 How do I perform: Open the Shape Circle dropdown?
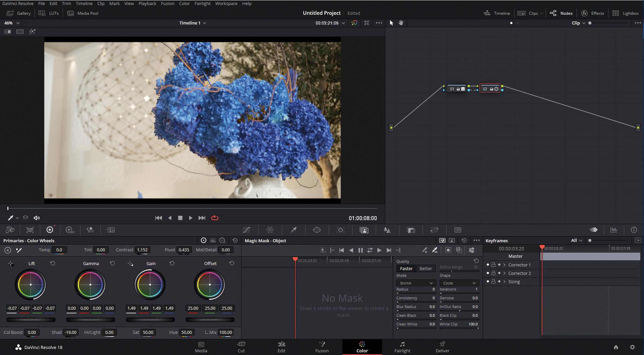click(x=459, y=283)
